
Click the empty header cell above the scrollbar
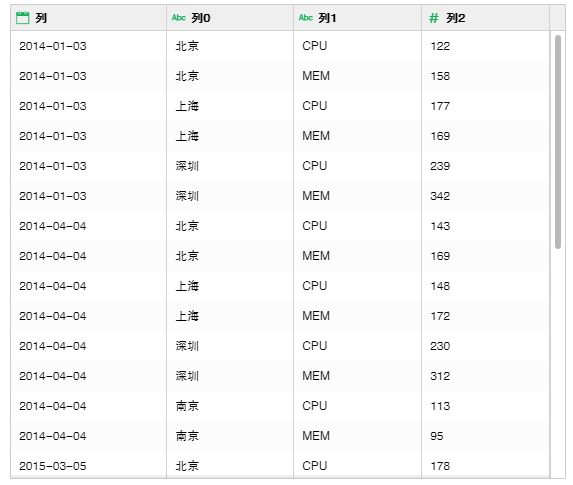tap(558, 18)
